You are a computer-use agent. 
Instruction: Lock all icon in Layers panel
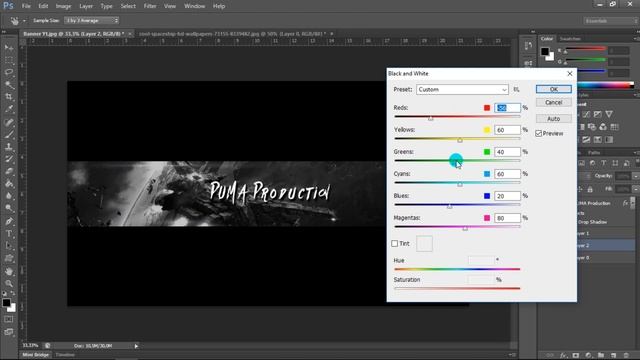tap(590, 189)
